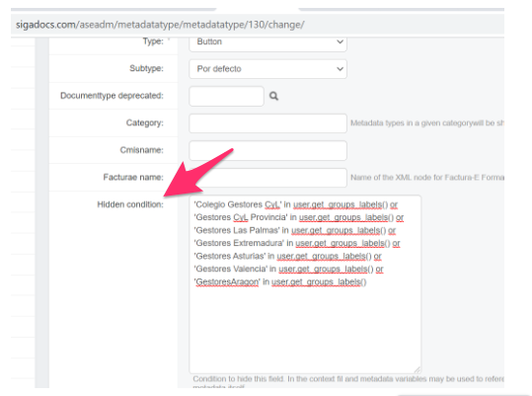Screen dimensions: 532x396
Task: Click the Category field label
Action: click(145, 122)
